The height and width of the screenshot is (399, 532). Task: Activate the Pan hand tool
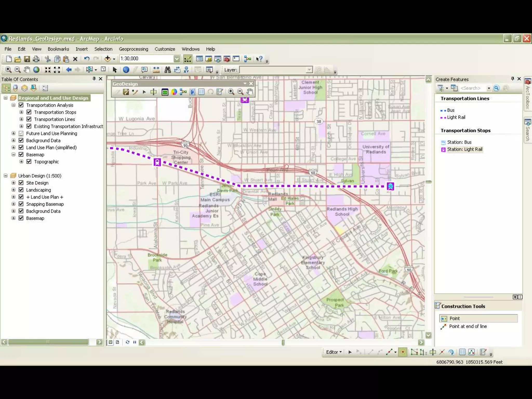(x=27, y=70)
